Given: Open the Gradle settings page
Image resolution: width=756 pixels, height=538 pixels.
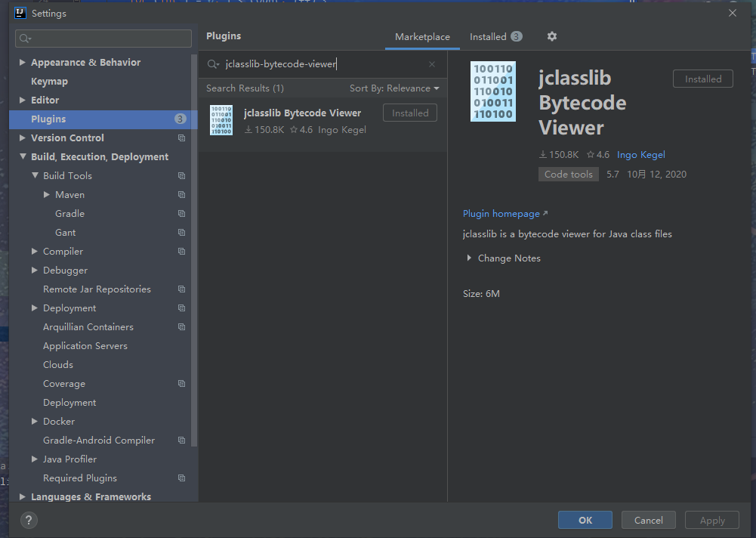Looking at the screenshot, I should tap(70, 213).
